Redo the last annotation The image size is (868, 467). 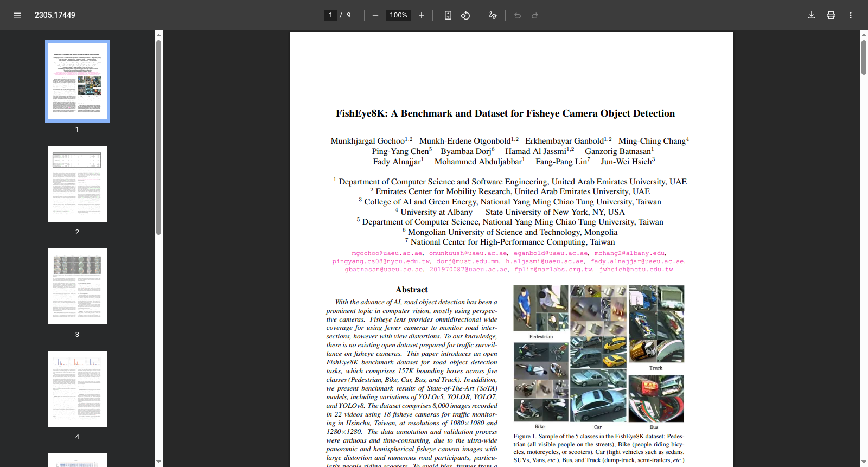[x=535, y=15]
